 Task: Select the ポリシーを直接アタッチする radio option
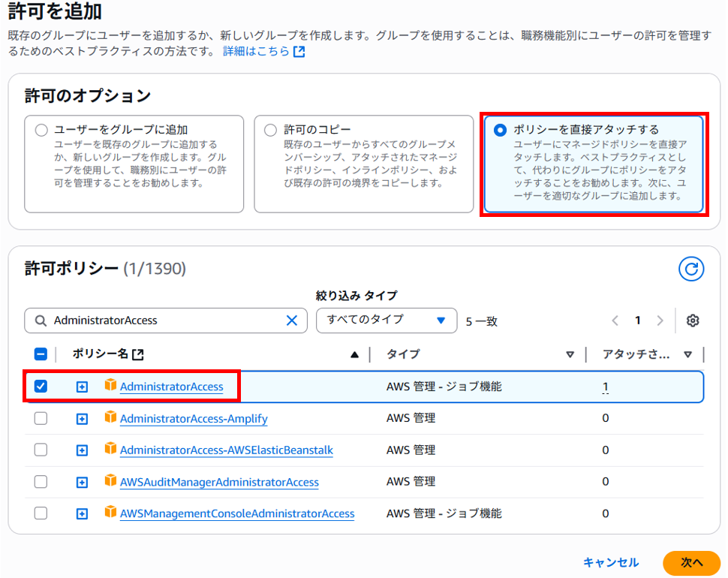pos(500,130)
